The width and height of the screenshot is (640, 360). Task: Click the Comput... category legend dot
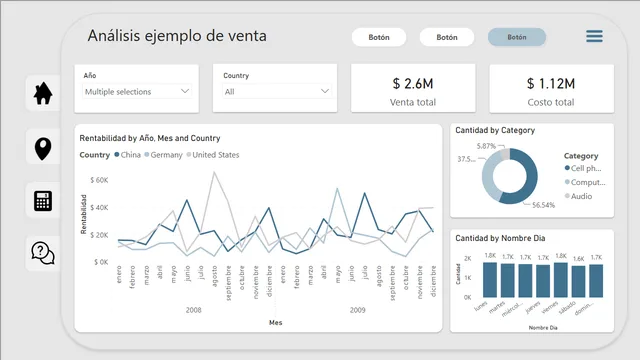pyautogui.click(x=567, y=182)
